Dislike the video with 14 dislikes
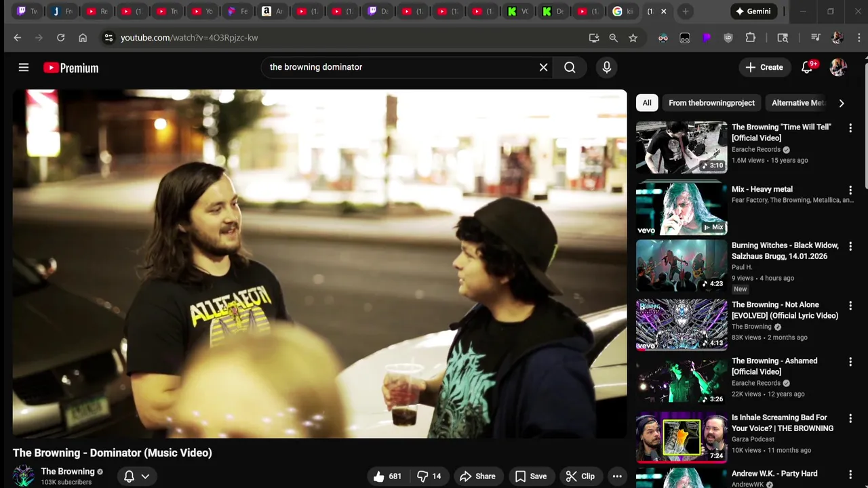 (x=429, y=476)
